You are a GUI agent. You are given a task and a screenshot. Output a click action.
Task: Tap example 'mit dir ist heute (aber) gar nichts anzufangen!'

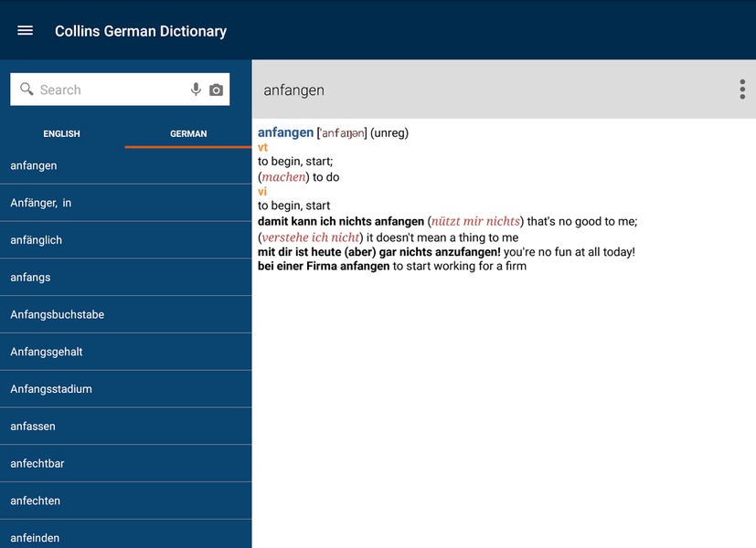[379, 252]
